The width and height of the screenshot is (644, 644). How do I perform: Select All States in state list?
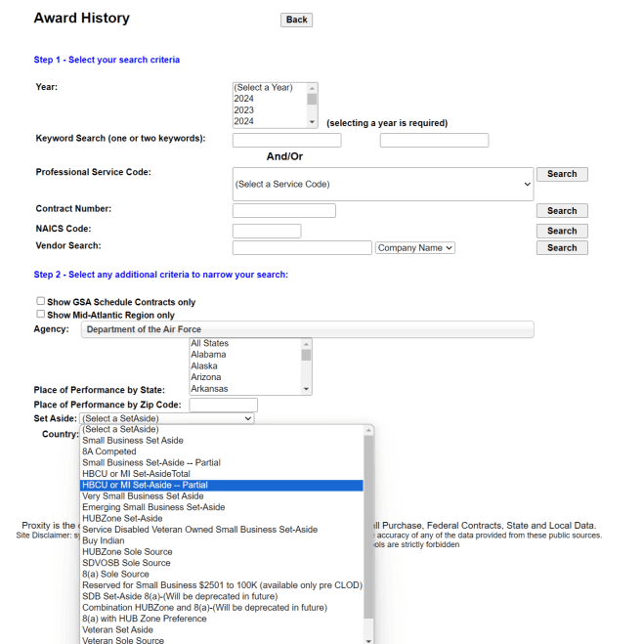click(x=245, y=343)
